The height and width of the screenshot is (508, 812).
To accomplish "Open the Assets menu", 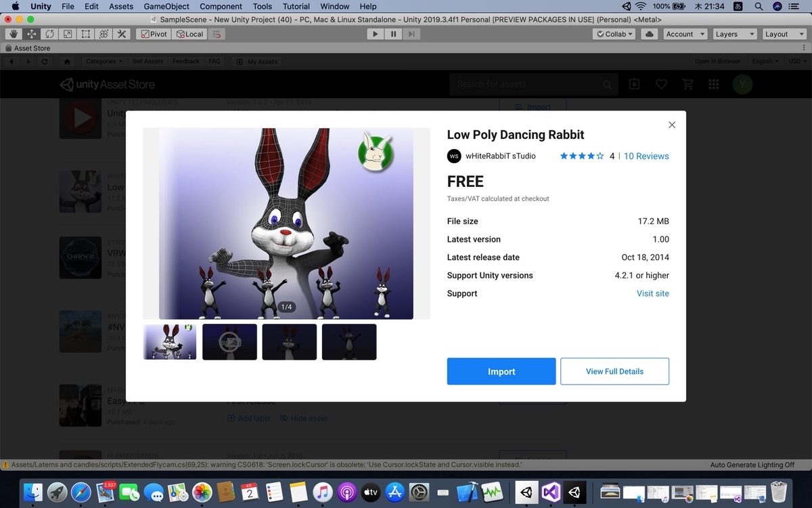I will 121,6.
